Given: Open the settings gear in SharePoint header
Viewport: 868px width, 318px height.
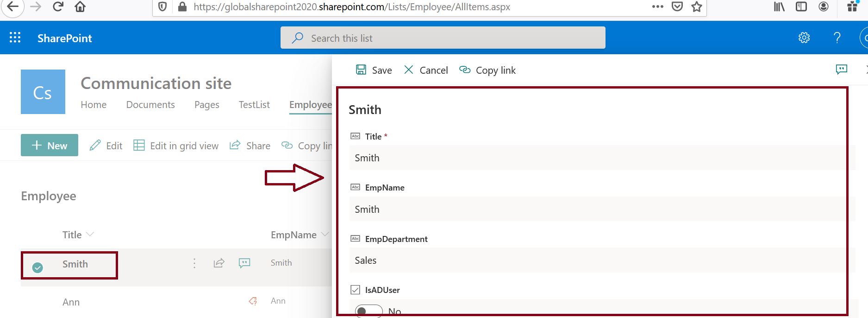Looking at the screenshot, I should pyautogui.click(x=804, y=38).
